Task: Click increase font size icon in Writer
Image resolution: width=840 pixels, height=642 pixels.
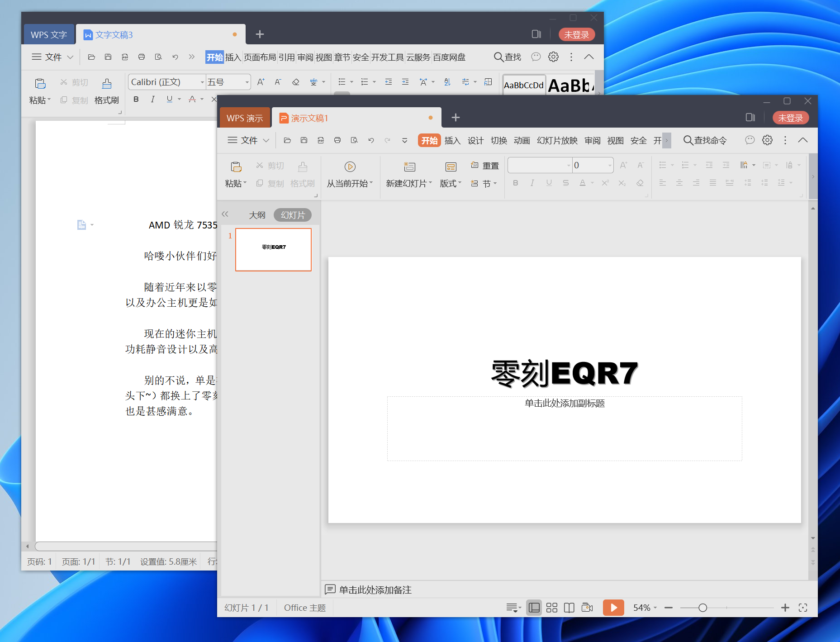Action: tap(261, 82)
